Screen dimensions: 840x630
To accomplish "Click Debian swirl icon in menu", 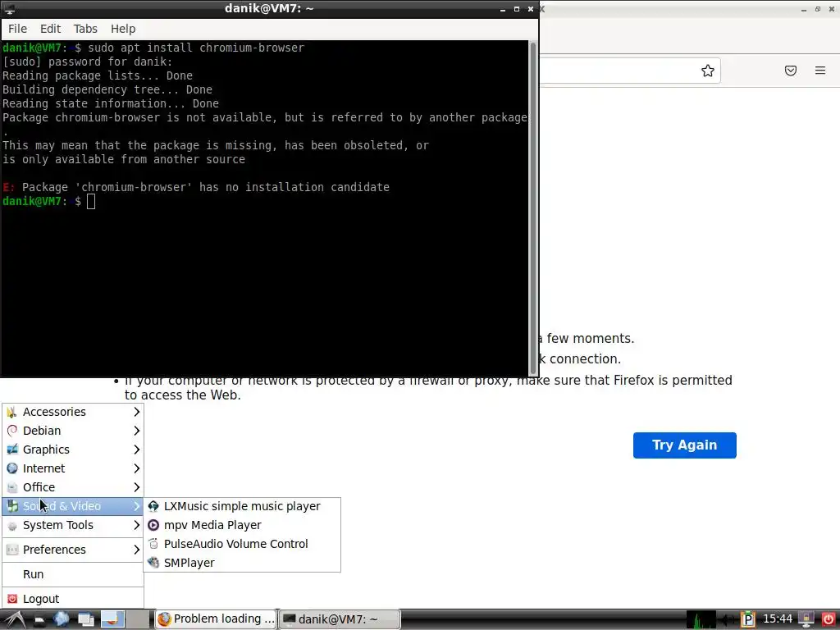I will [12, 431].
